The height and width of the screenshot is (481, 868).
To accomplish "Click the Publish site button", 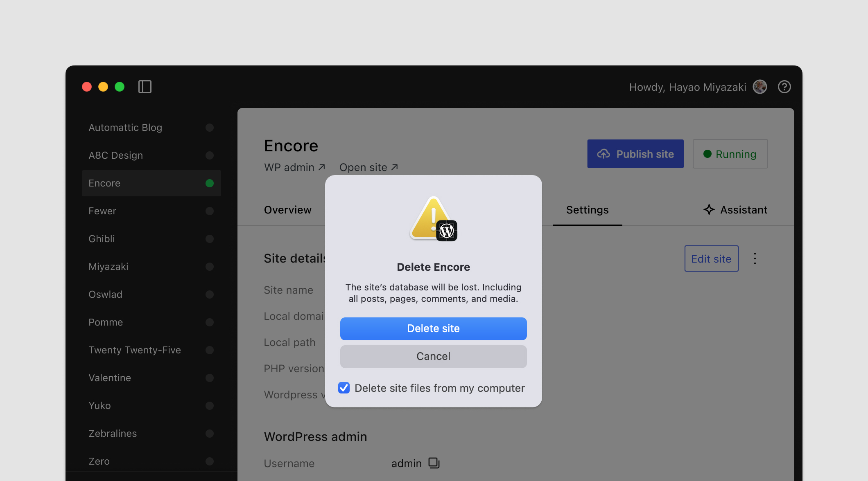I will click(635, 154).
